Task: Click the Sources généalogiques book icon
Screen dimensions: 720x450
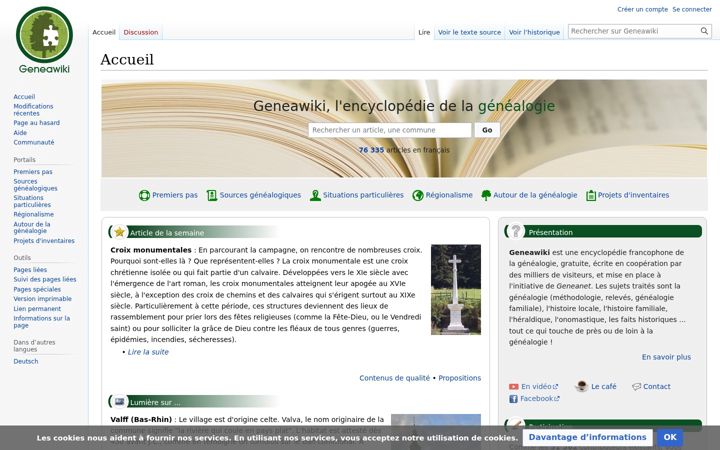Action: point(212,195)
